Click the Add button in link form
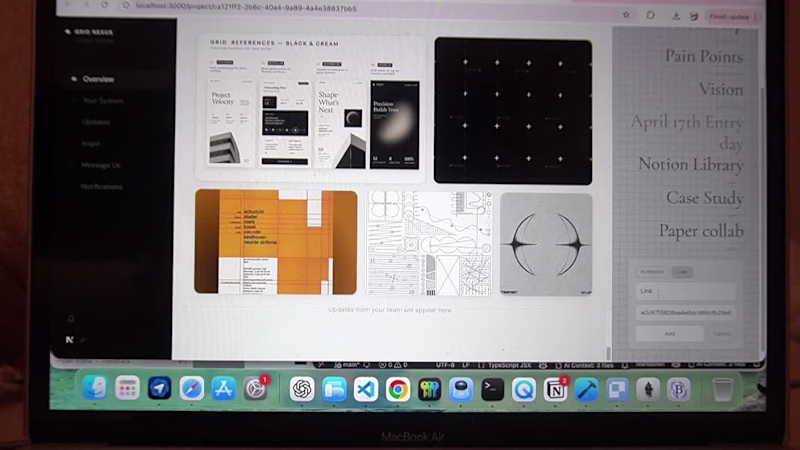This screenshot has width=800, height=450. (669, 334)
